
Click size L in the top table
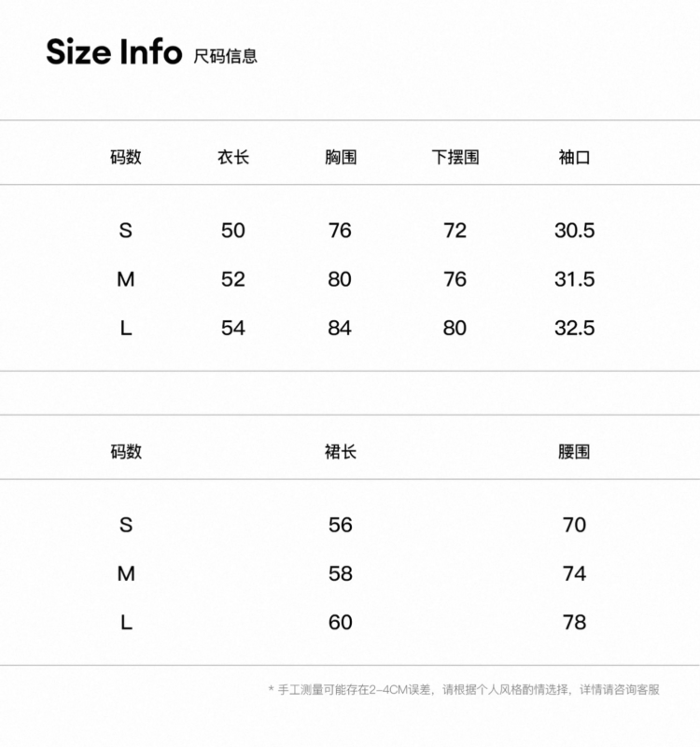[x=126, y=329]
